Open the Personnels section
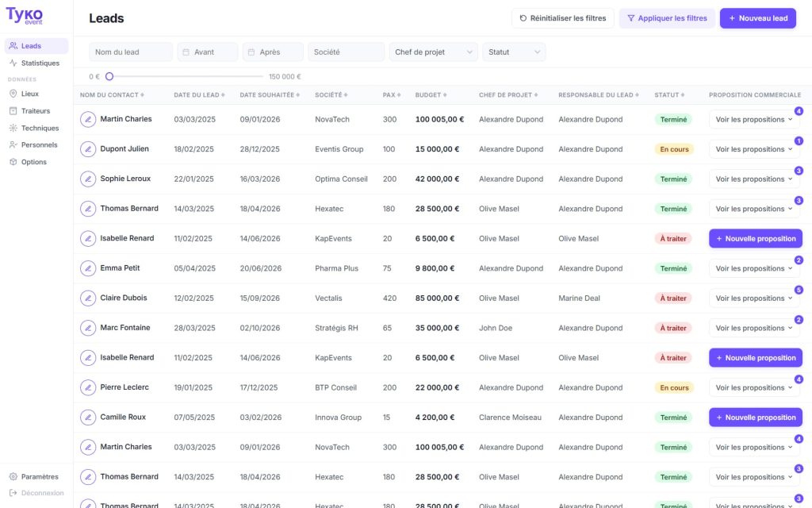 click(36, 144)
